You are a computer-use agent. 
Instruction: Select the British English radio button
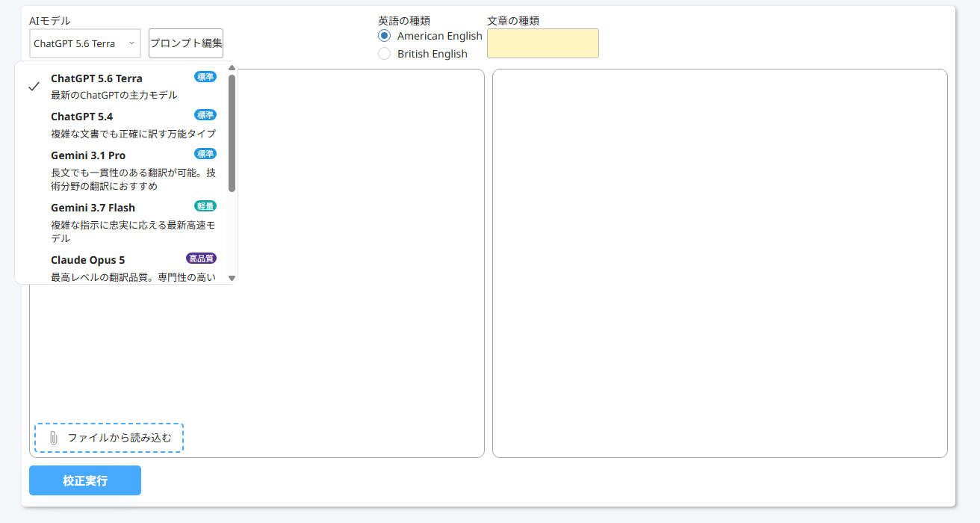[384, 54]
